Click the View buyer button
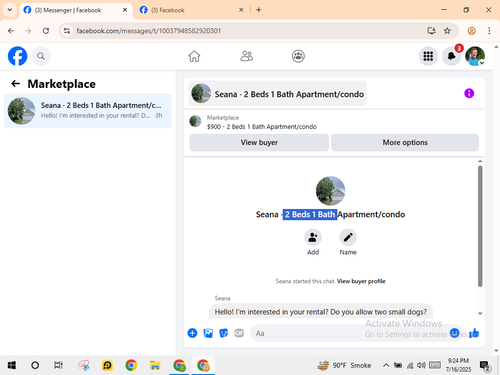The height and width of the screenshot is (375, 500). [259, 143]
